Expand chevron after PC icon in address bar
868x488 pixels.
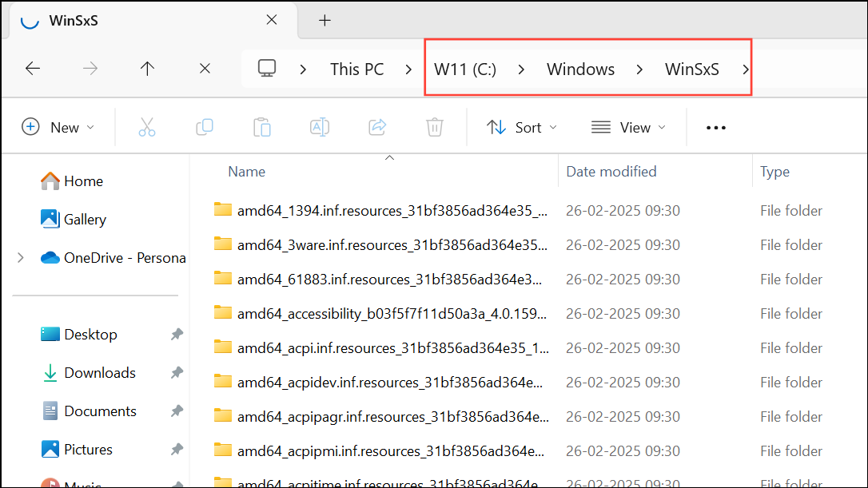click(x=303, y=69)
